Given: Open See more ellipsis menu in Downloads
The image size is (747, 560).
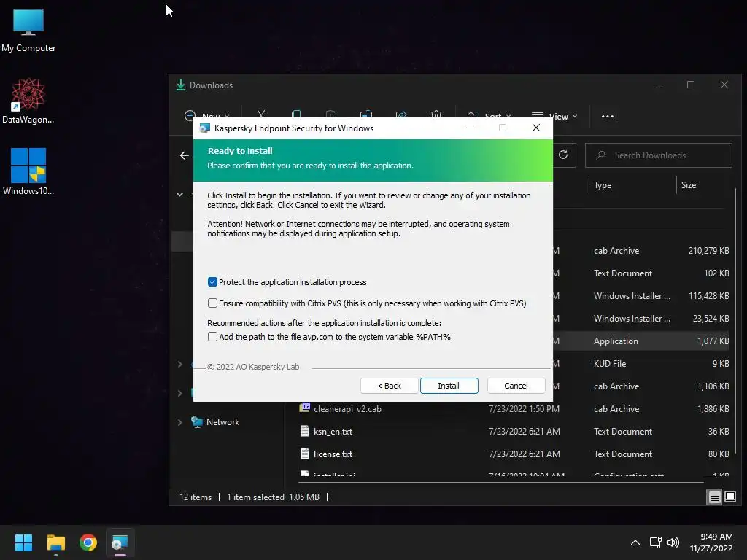Looking at the screenshot, I should point(608,116).
